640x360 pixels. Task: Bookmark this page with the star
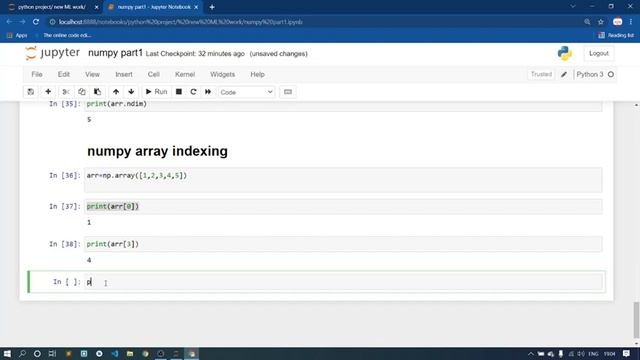[x=601, y=22]
